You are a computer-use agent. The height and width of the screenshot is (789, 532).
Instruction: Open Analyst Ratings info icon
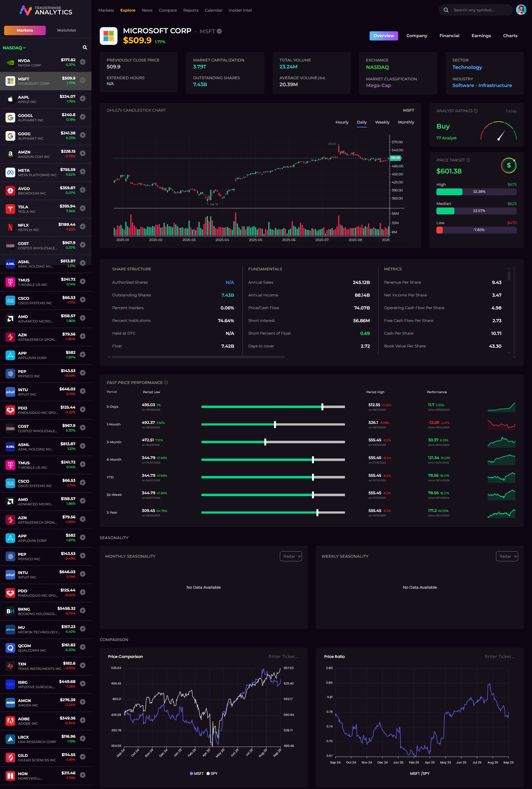coord(476,111)
